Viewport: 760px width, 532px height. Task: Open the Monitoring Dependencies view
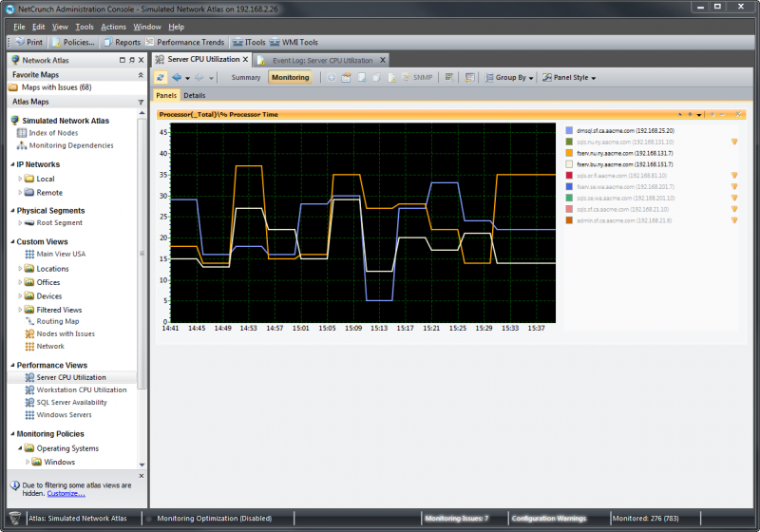(x=65, y=145)
